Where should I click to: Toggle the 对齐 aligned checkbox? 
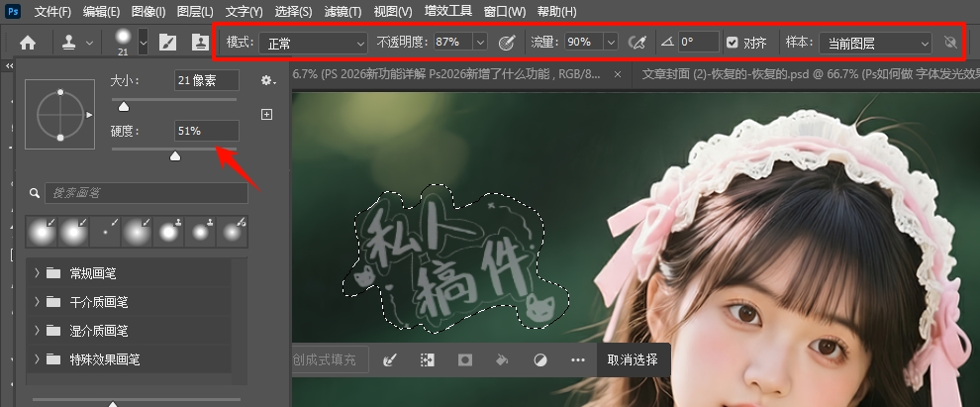[732, 43]
